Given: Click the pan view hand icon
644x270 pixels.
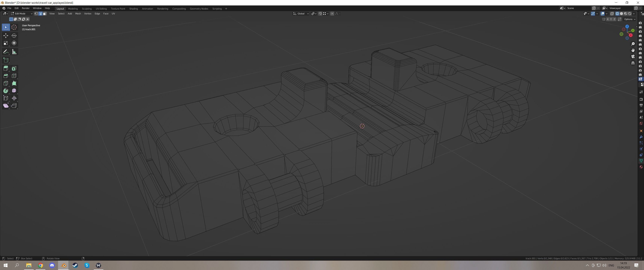Looking at the screenshot, I should pyautogui.click(x=633, y=50).
